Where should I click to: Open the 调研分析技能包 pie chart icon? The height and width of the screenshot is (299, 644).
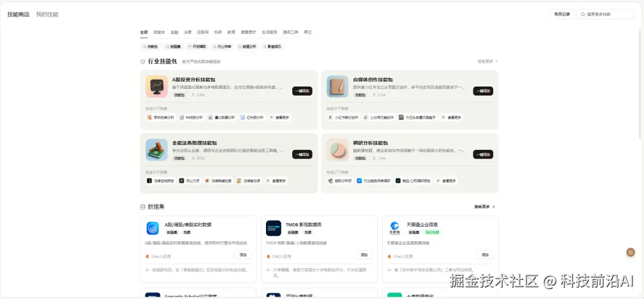click(338, 150)
